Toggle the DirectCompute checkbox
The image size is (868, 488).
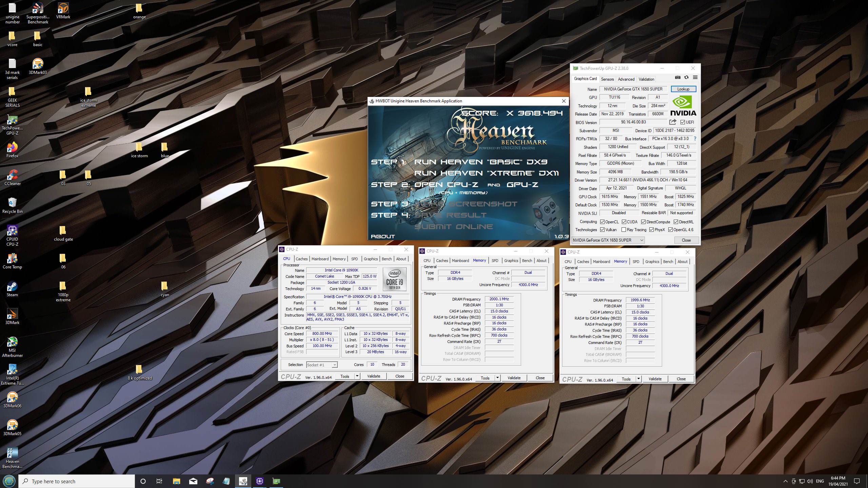(643, 222)
